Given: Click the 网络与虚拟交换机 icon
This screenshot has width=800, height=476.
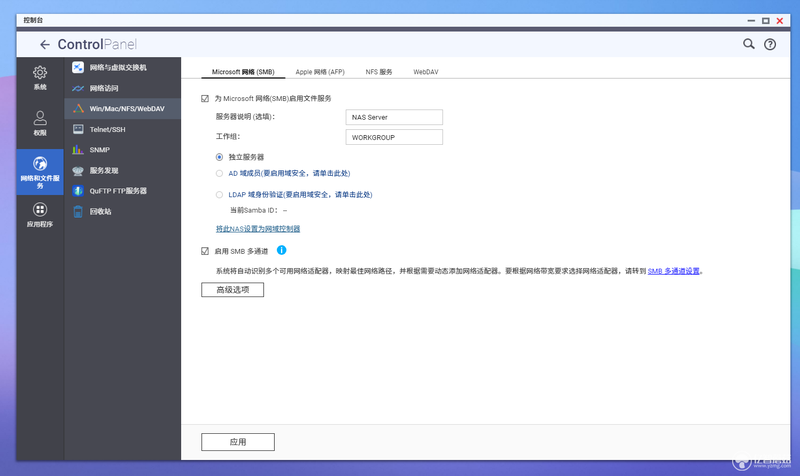Looking at the screenshot, I should (x=78, y=67).
